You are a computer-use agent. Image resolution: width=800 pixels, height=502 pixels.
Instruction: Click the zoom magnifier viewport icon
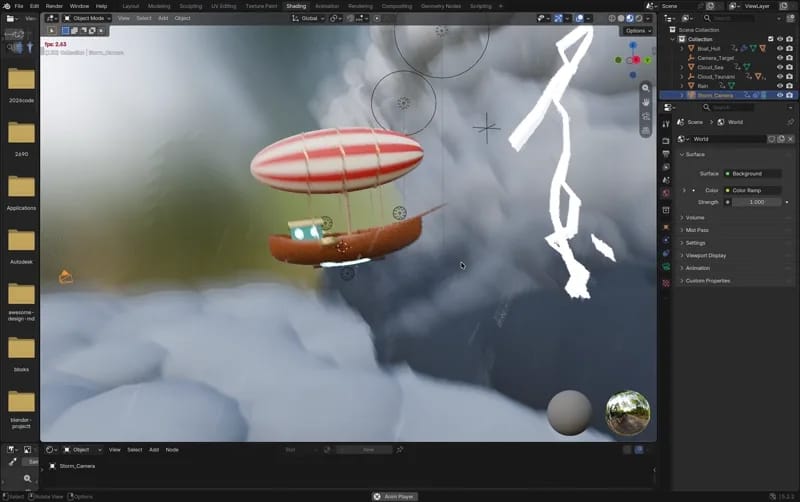pos(645,88)
